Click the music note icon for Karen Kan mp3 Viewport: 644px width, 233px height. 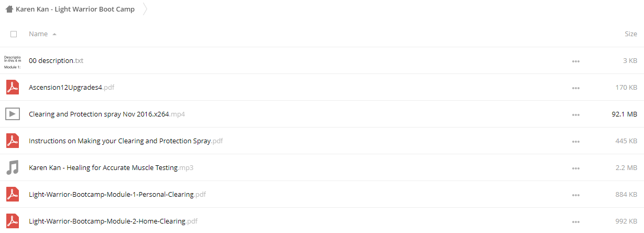[12, 167]
